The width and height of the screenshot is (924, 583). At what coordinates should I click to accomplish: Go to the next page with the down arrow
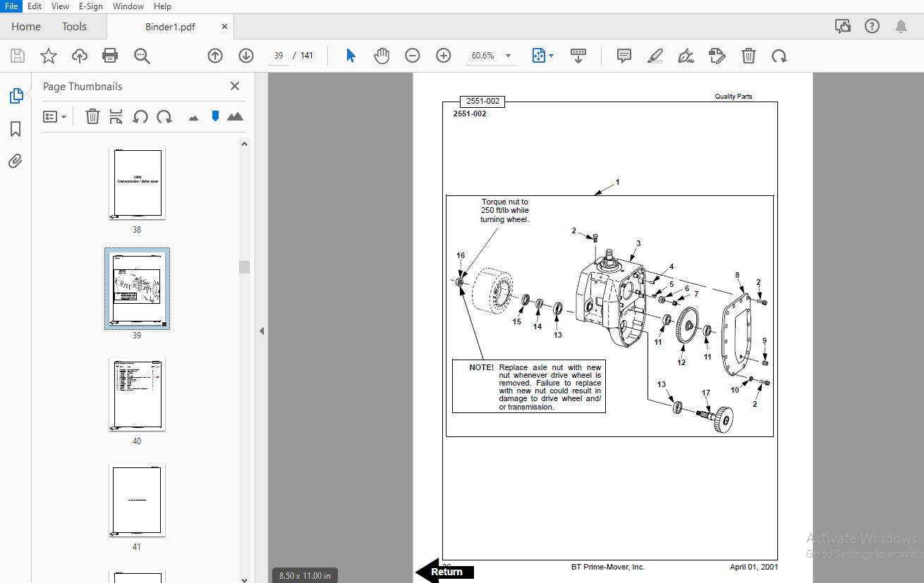pos(246,56)
